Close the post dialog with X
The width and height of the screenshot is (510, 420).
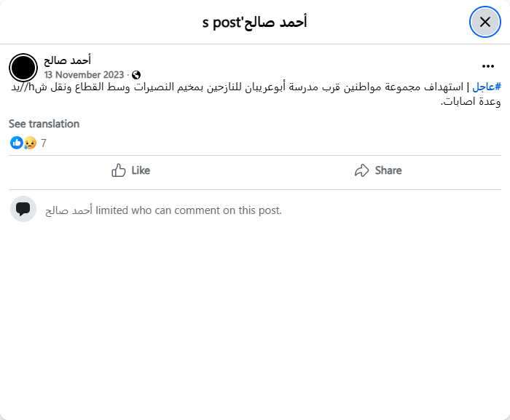pos(485,22)
